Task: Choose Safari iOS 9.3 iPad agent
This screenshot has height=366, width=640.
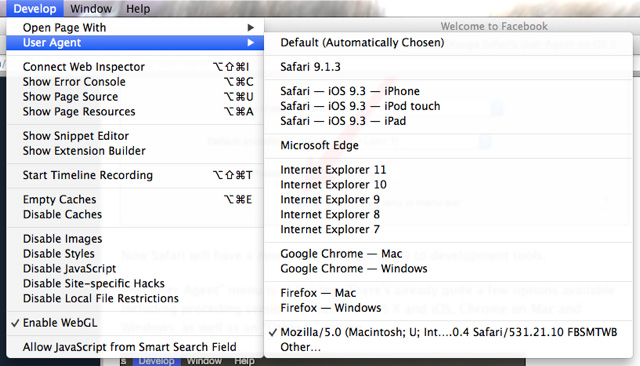Action: coord(449,121)
